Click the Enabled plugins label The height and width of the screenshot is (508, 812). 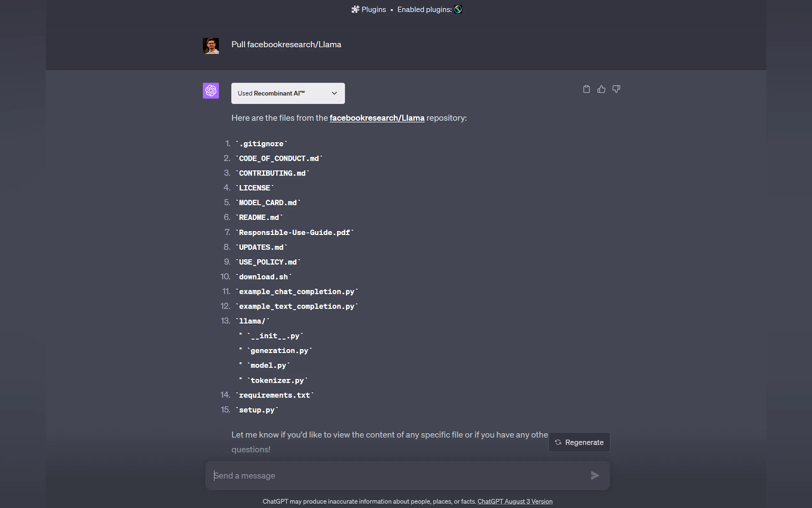[x=424, y=9]
